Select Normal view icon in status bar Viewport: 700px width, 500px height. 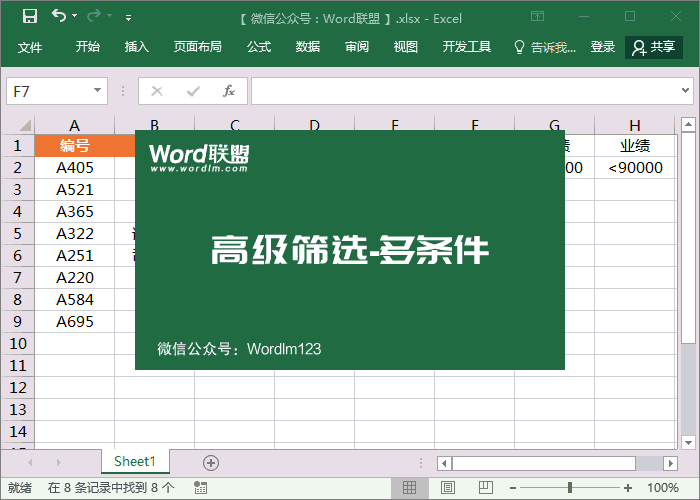tap(408, 488)
